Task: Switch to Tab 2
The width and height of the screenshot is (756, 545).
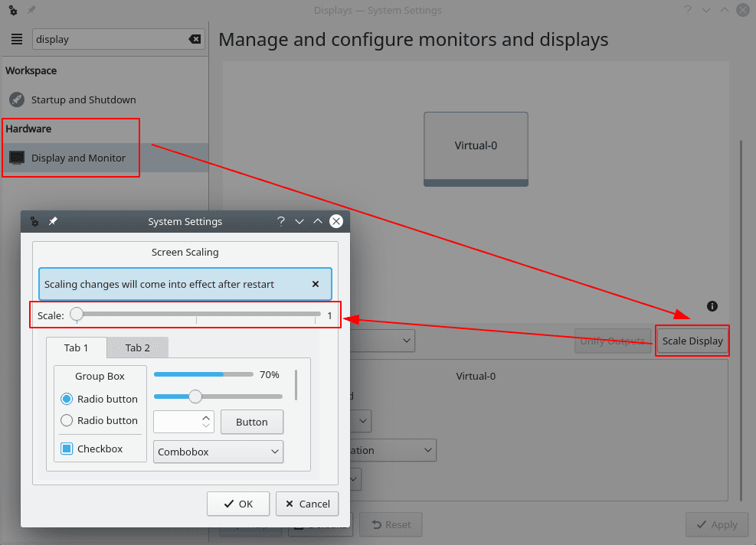Action: coord(137,348)
